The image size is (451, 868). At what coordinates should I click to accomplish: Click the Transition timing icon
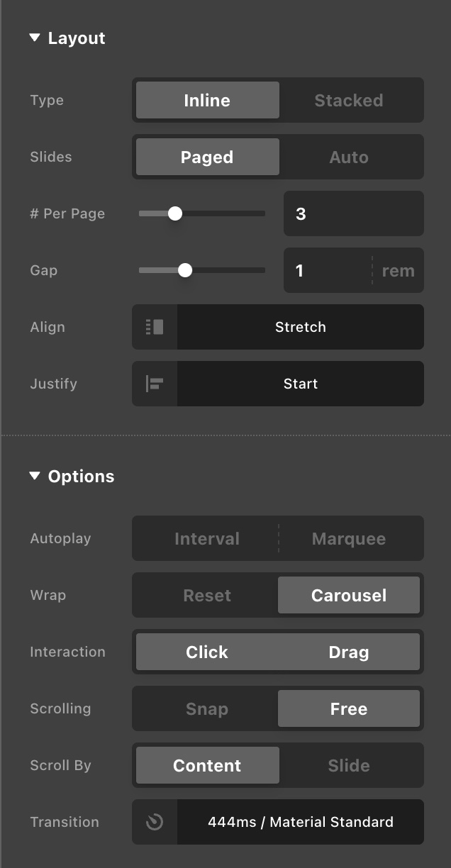coord(155,822)
